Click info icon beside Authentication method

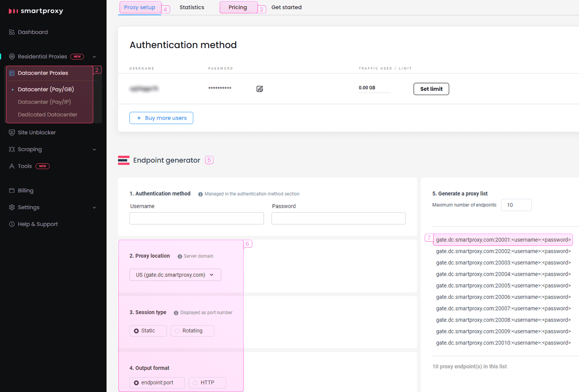200,194
